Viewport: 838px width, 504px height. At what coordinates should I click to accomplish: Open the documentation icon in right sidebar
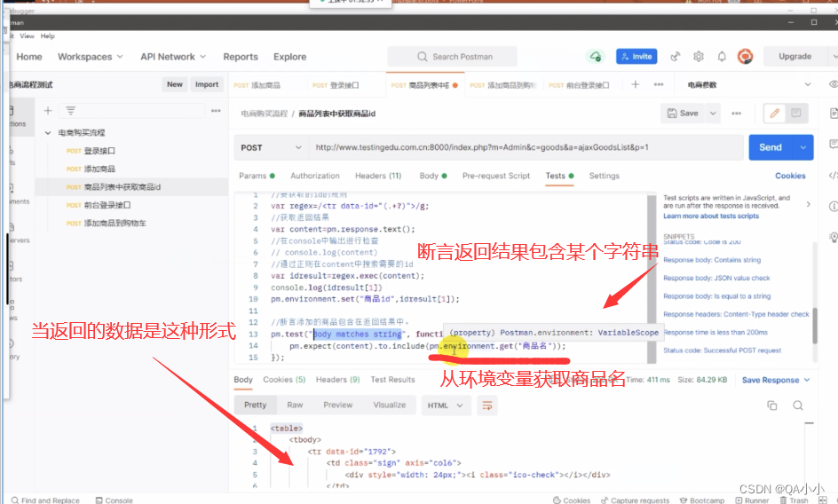click(x=833, y=114)
